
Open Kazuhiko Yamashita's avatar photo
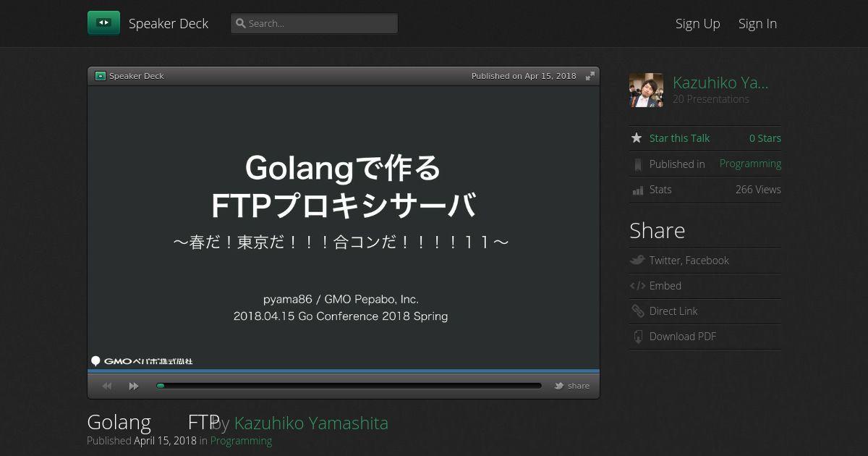646,90
